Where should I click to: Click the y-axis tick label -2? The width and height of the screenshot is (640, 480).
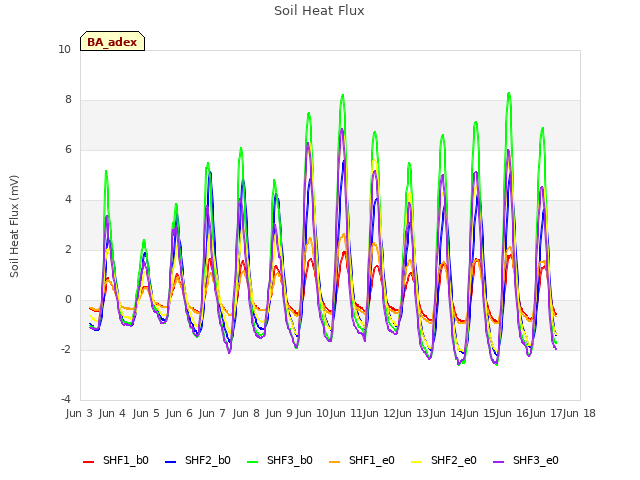tap(66, 350)
